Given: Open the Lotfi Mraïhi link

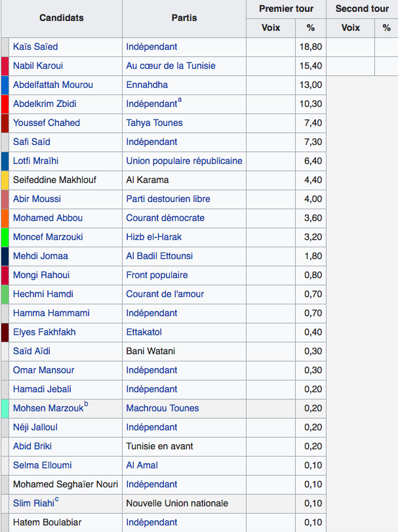Looking at the screenshot, I should tap(35, 161).
